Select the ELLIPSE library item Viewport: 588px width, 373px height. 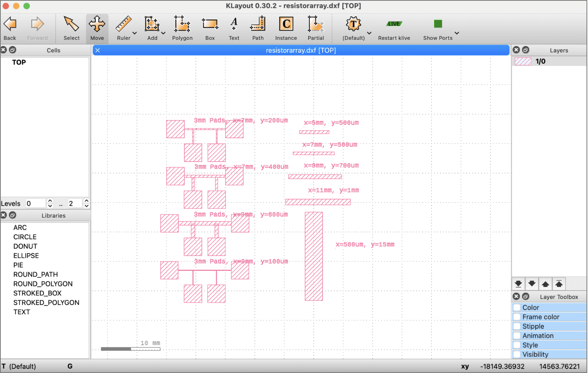(26, 256)
